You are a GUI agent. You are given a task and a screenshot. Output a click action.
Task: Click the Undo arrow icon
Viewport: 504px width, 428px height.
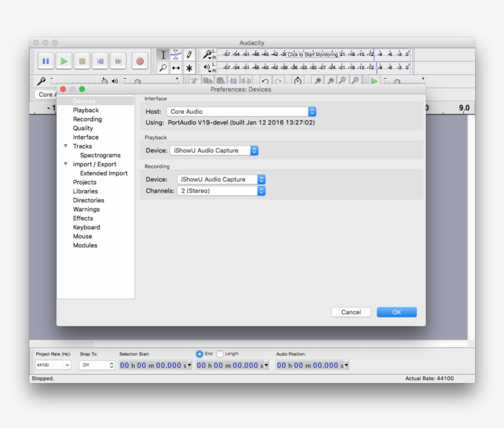(x=265, y=81)
